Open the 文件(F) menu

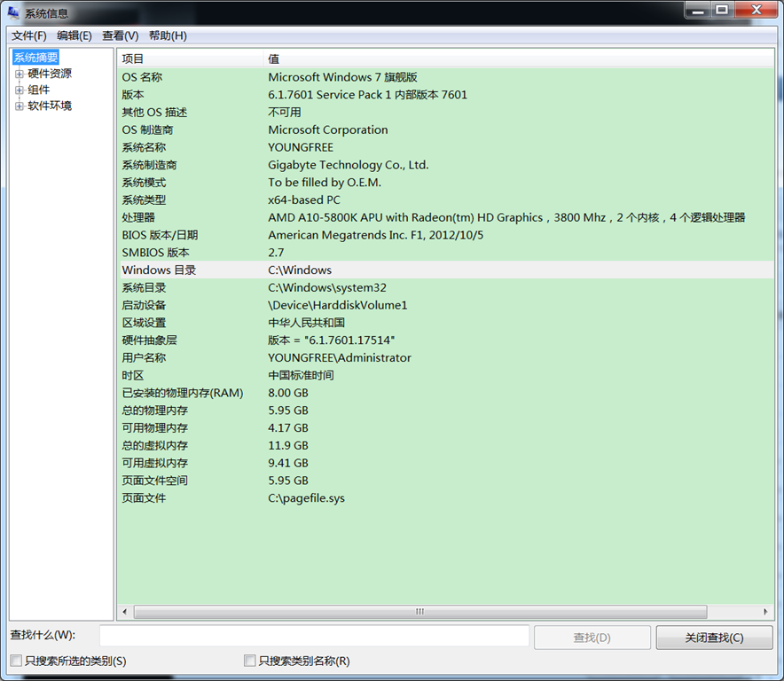pyautogui.click(x=29, y=36)
